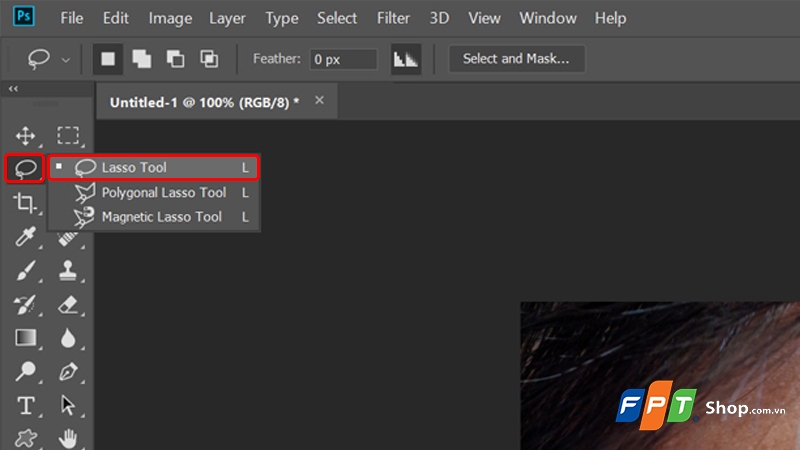Select the Gradient tool
Screen dimensions: 800x450
(x=26, y=338)
